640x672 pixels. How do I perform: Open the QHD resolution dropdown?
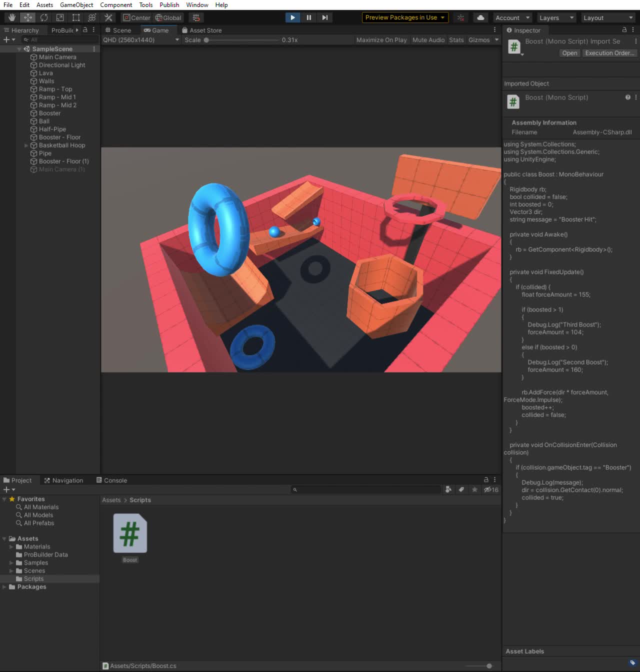(x=141, y=40)
